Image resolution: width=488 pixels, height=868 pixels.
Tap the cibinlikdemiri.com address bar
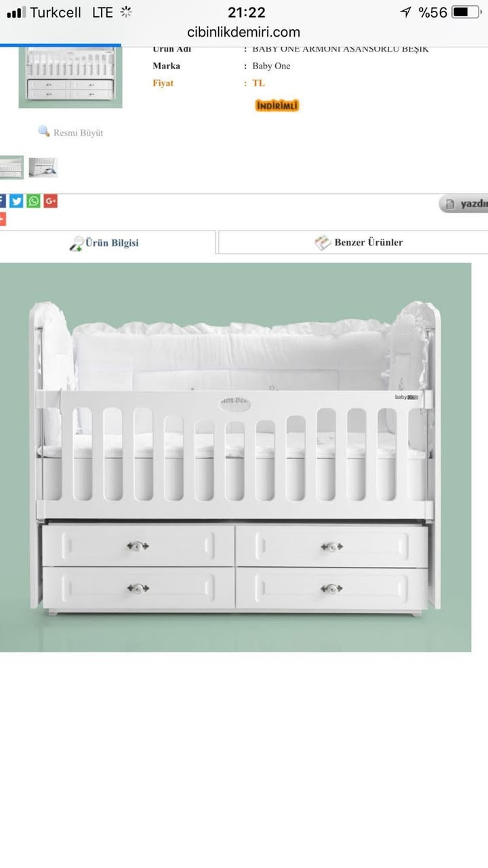[x=244, y=32]
